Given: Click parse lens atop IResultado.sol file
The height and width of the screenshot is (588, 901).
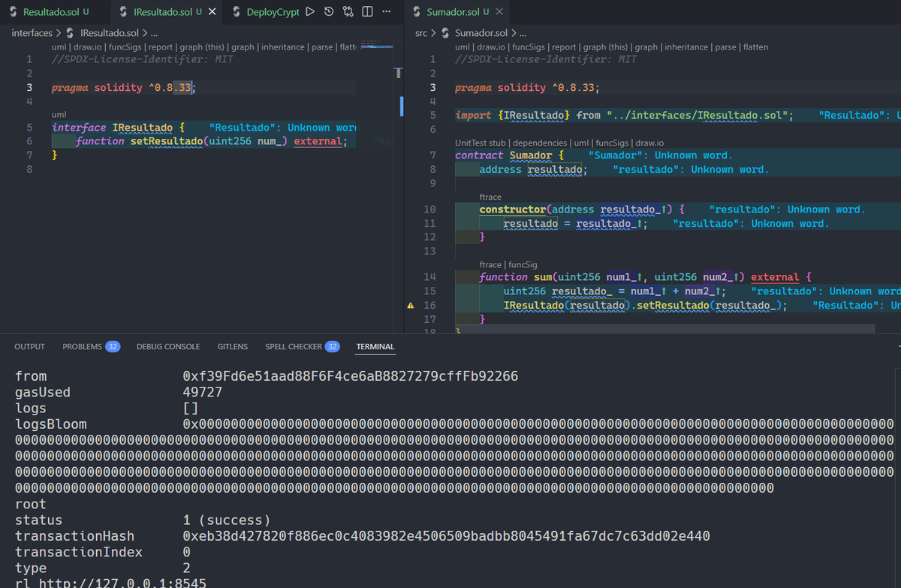Looking at the screenshot, I should click(x=322, y=47).
